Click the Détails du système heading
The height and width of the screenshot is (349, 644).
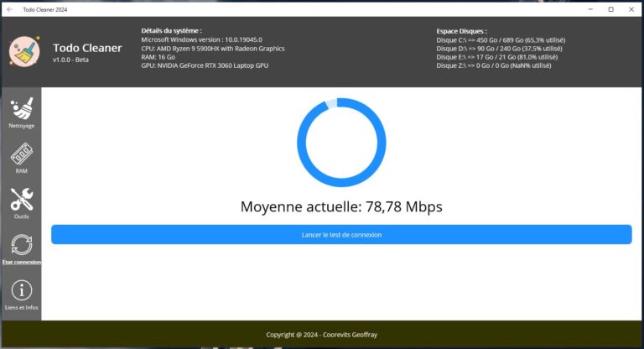(171, 30)
